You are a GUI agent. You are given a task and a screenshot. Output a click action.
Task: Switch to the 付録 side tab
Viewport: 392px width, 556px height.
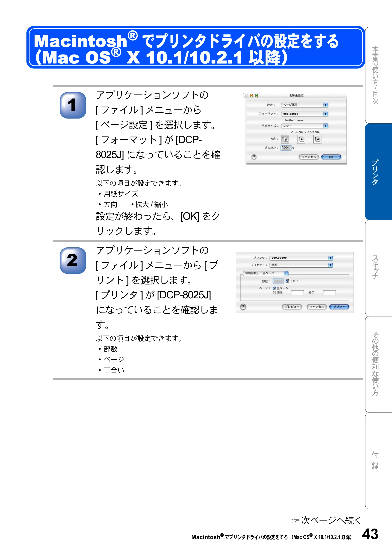tap(378, 461)
